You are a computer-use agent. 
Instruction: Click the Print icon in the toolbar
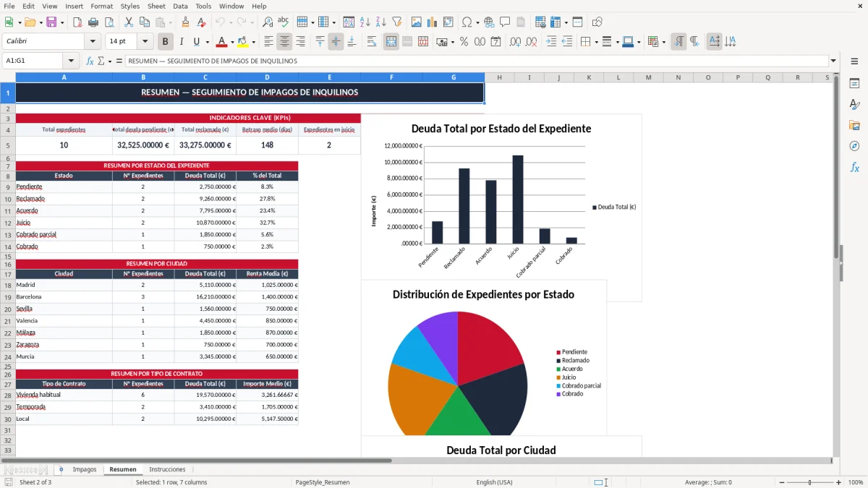[93, 22]
